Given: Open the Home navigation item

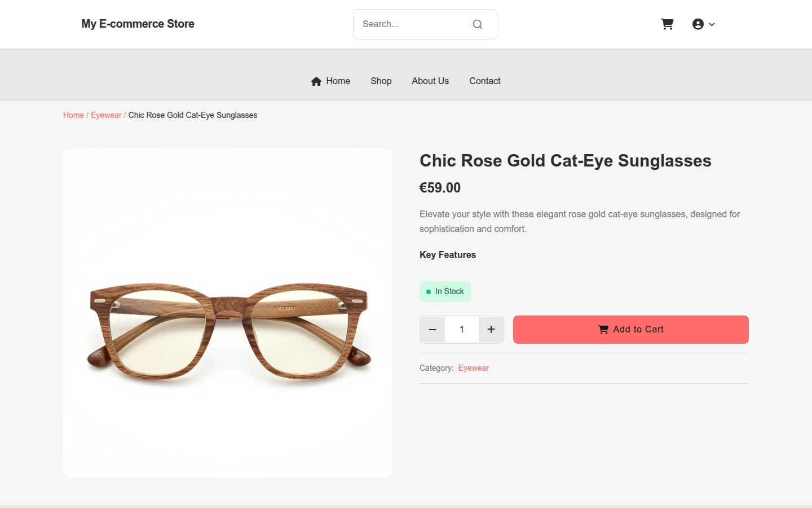Looking at the screenshot, I should point(330,81).
